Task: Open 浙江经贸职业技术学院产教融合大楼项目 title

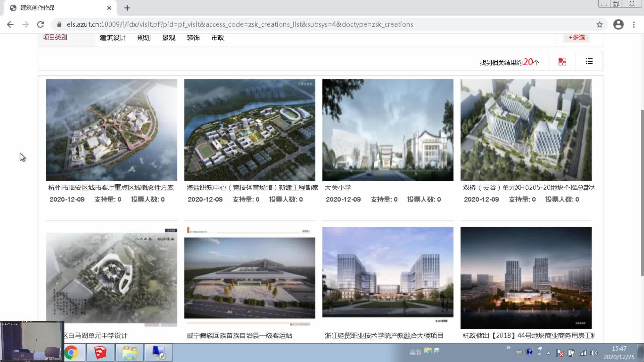Action: tap(384, 336)
